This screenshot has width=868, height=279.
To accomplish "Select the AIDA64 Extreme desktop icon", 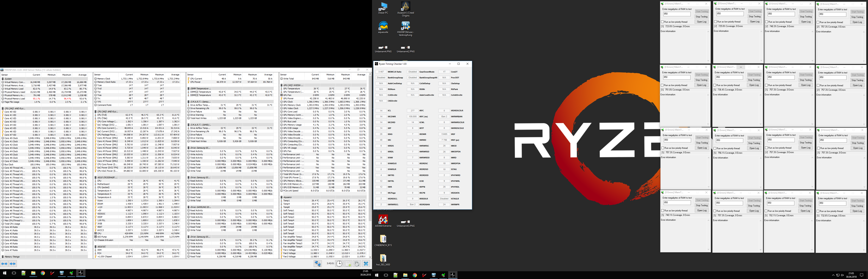I will tap(383, 221).
